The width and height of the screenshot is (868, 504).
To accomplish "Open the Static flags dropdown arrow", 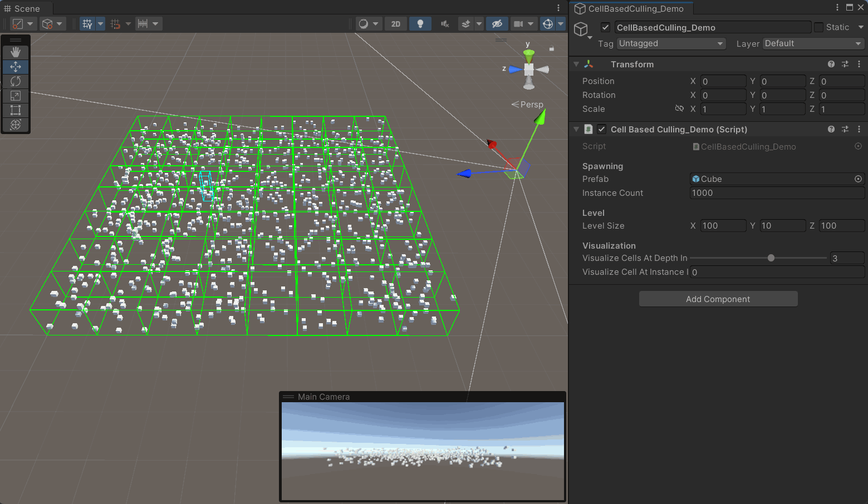I will pos(861,27).
